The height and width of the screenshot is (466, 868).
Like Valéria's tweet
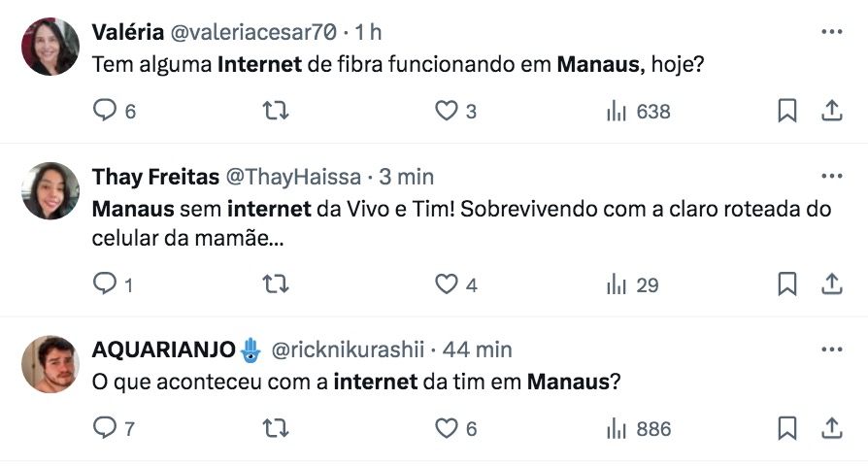click(446, 112)
